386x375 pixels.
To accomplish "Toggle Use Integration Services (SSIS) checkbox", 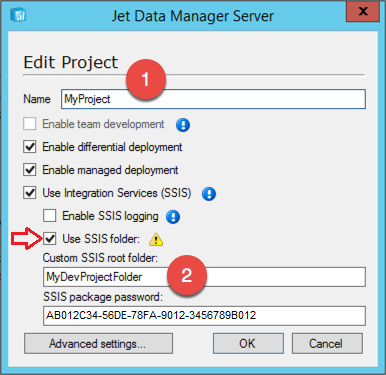I will click(30, 193).
